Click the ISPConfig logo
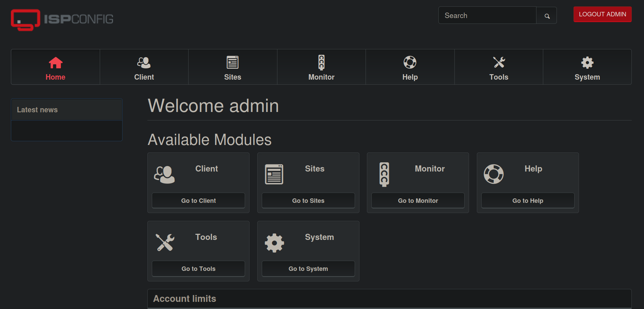This screenshot has width=644, height=309. 62,20
